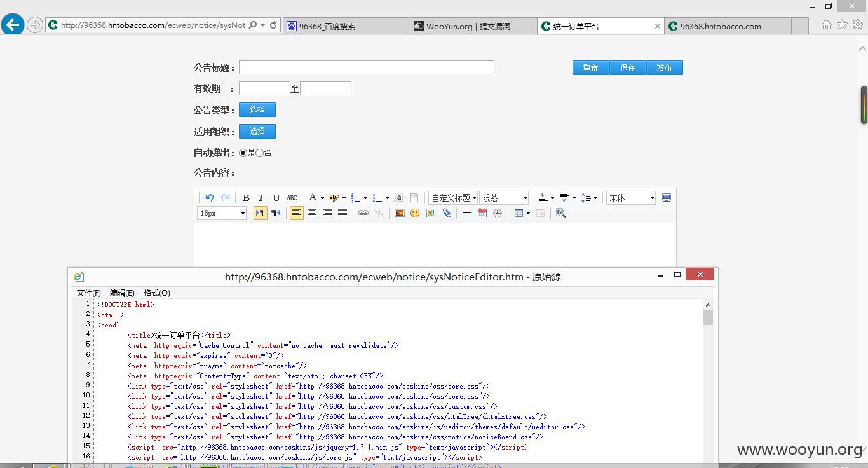The width and height of the screenshot is (868, 468).
Task: Open 格式(O) menu in source window
Action: click(156, 293)
